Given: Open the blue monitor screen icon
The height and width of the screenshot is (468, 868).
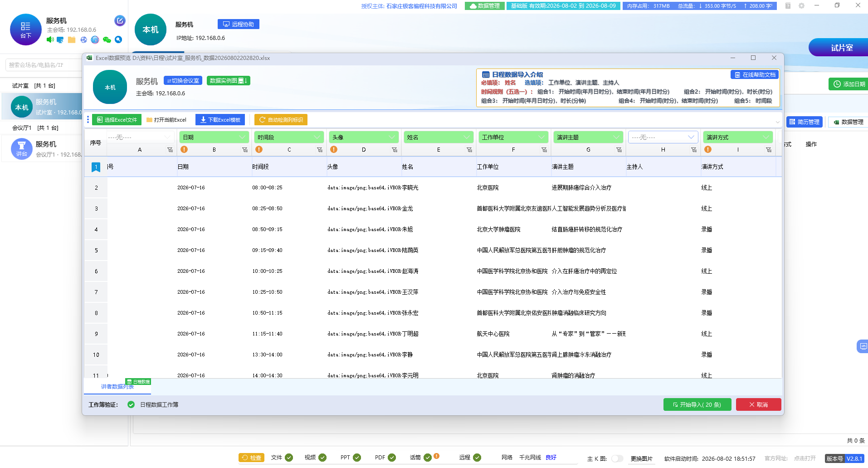Looking at the screenshot, I should (60, 40).
